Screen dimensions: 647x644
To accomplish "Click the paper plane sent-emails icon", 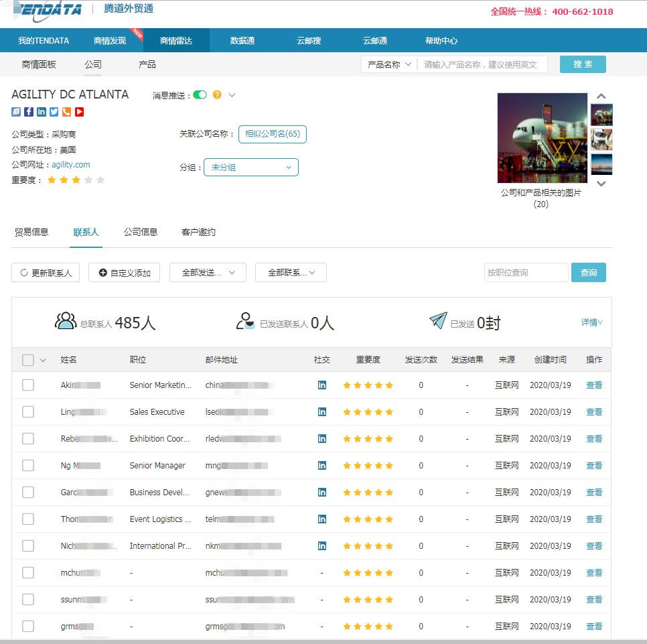I will click(x=438, y=320).
